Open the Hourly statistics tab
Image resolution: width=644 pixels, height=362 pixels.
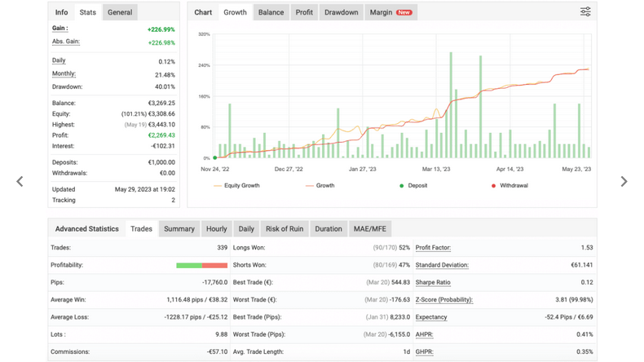(217, 229)
